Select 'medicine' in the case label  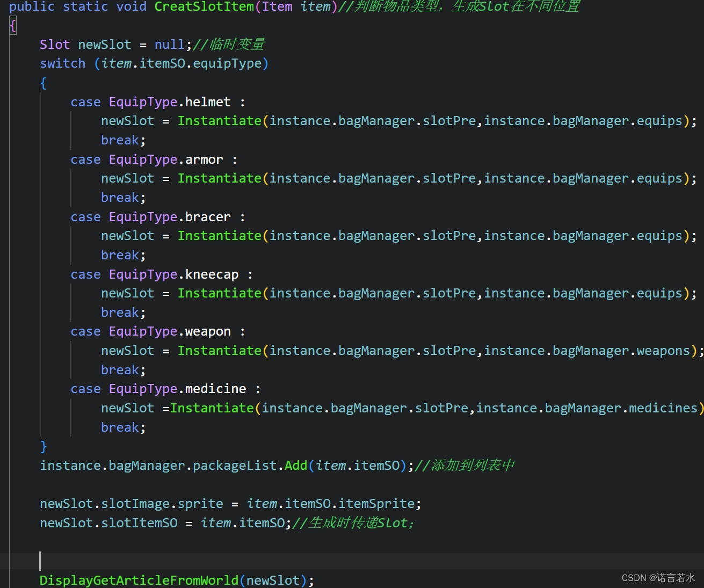click(x=215, y=389)
